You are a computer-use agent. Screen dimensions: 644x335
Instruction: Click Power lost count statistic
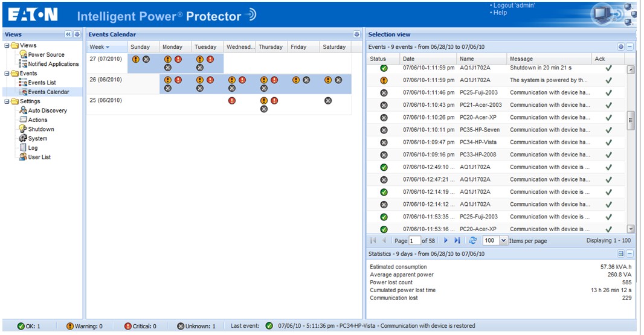click(500, 282)
